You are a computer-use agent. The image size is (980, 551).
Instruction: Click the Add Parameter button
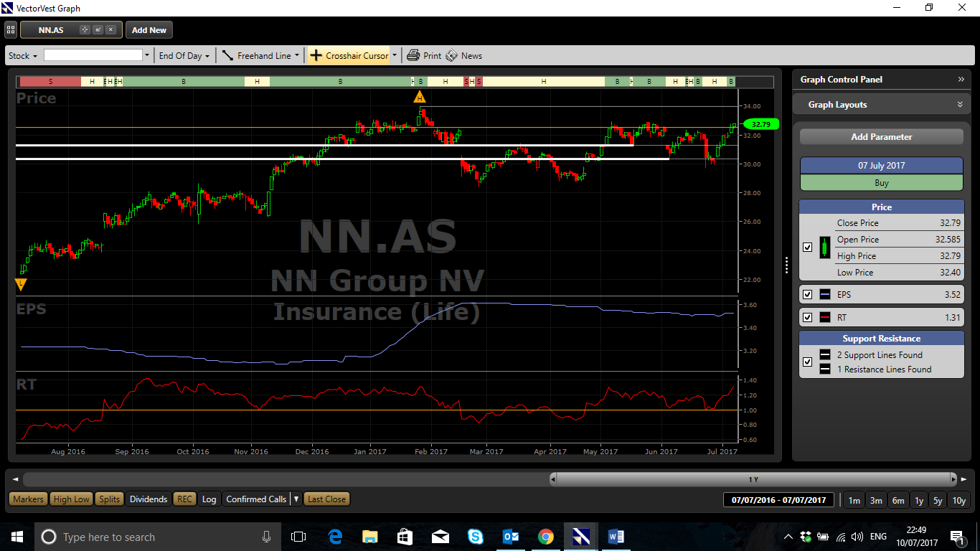pyautogui.click(x=882, y=137)
